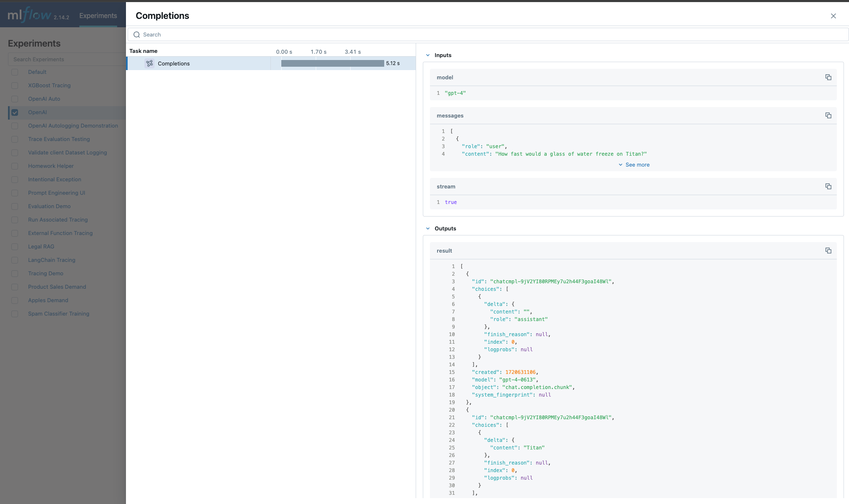The height and width of the screenshot is (504, 849).
Task: Check the Homework Helper checkbox
Action: coord(15,166)
